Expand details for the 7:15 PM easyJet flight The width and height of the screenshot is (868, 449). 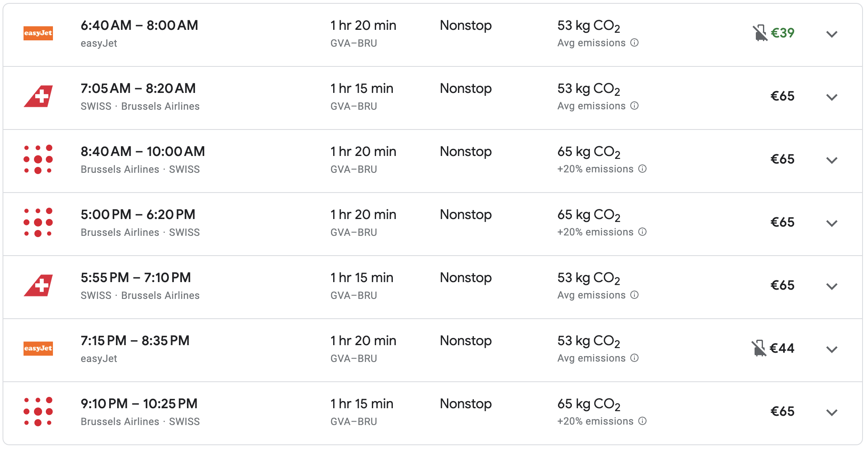point(832,349)
